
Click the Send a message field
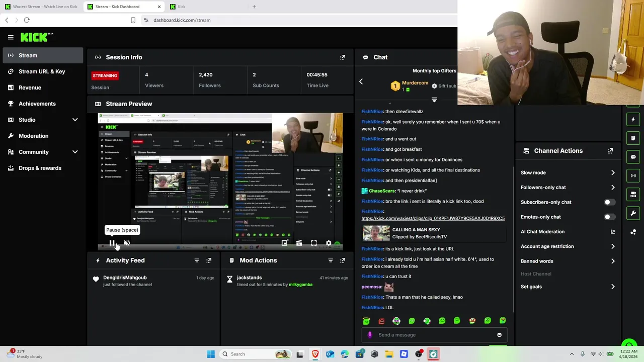click(x=434, y=335)
